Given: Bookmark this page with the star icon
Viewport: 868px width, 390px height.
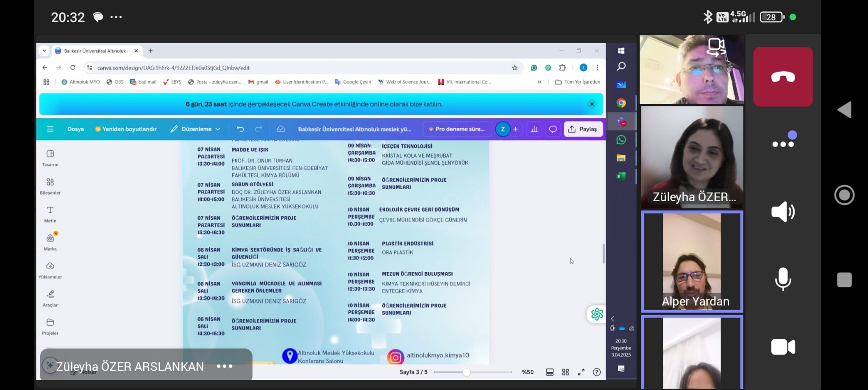Looking at the screenshot, I should [x=515, y=68].
